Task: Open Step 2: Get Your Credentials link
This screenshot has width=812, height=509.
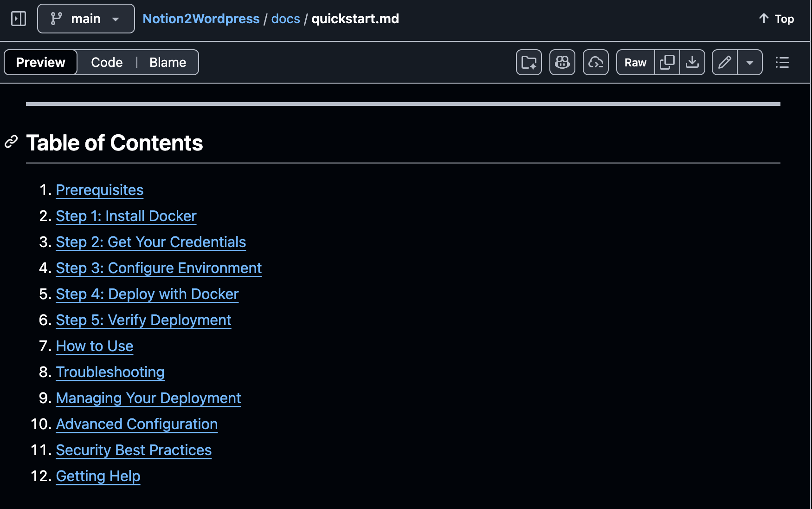Action: [151, 242]
